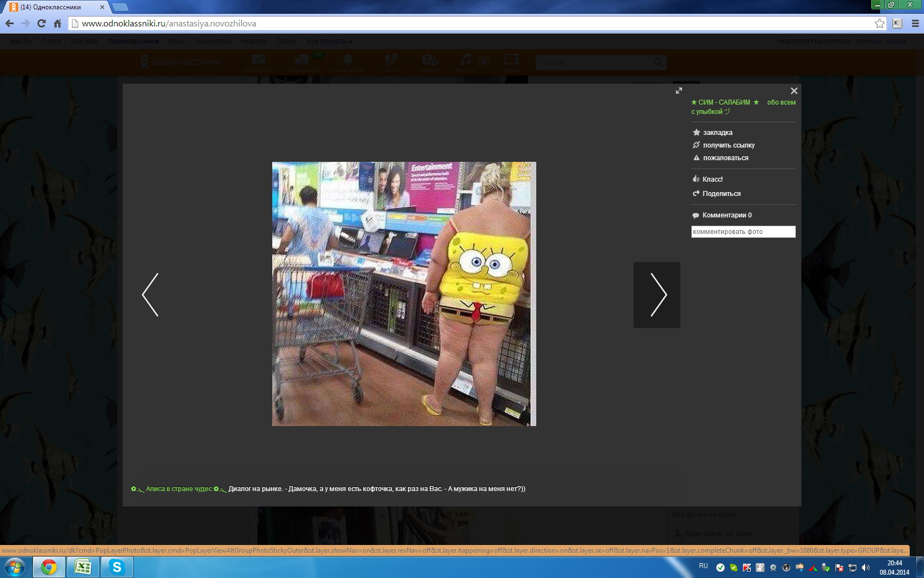This screenshot has width=924, height=578.
Task: Click получить ссылку to get the link
Action: coord(728,145)
